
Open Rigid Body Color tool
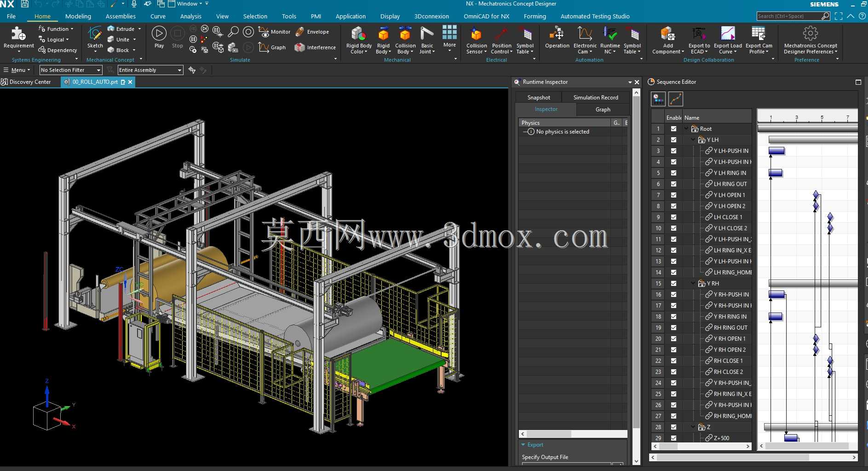click(x=359, y=40)
